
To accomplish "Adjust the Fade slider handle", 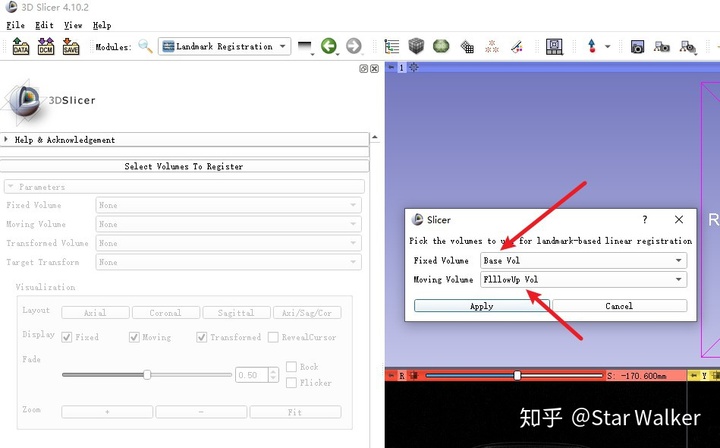I will pyautogui.click(x=147, y=375).
